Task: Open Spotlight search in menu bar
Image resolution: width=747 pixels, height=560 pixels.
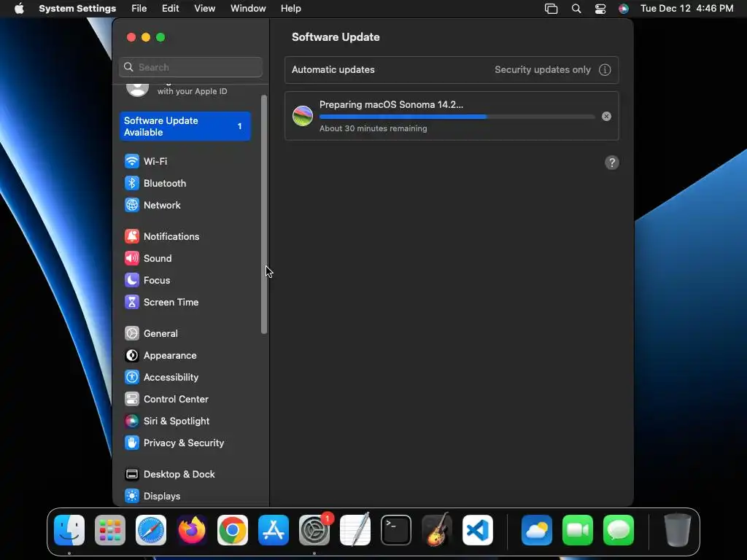Action: pyautogui.click(x=576, y=9)
